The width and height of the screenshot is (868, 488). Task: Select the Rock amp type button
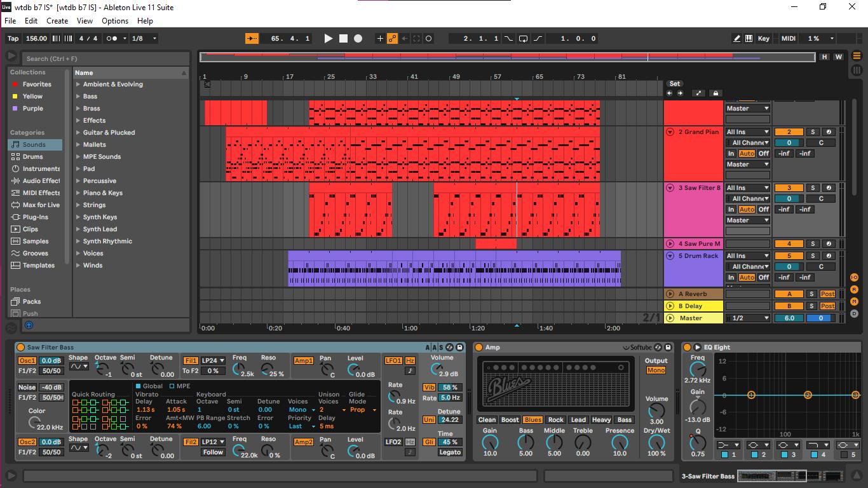(555, 420)
